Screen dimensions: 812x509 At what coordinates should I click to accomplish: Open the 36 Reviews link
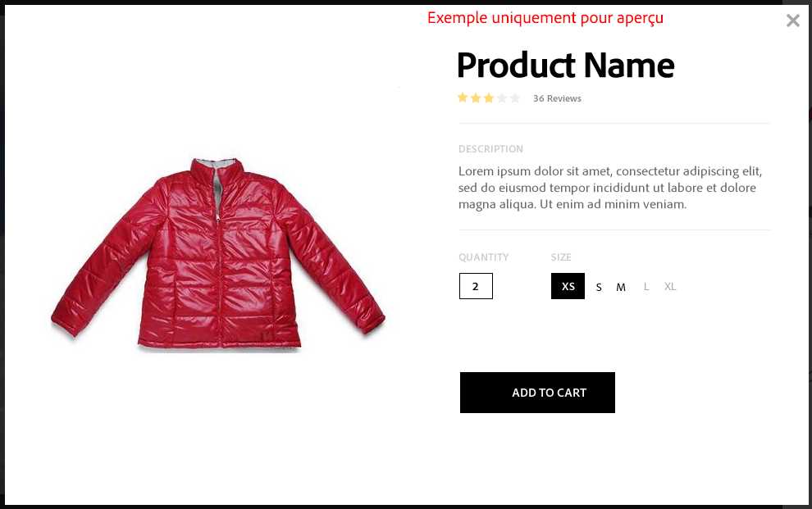557,98
